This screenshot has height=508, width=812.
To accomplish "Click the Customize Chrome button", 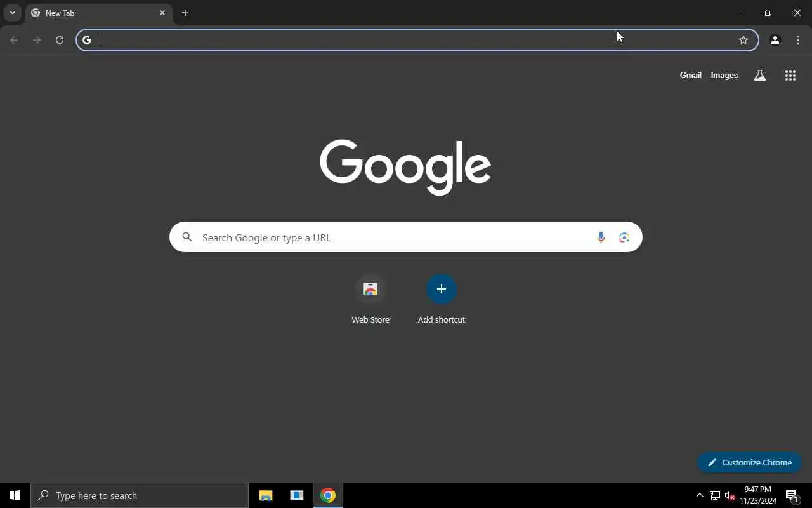I will pyautogui.click(x=749, y=462).
